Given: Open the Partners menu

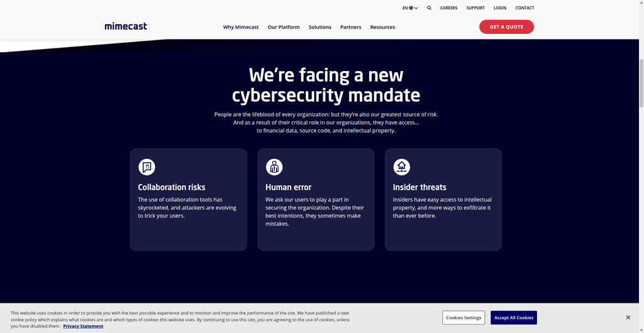Looking at the screenshot, I should click(x=351, y=27).
